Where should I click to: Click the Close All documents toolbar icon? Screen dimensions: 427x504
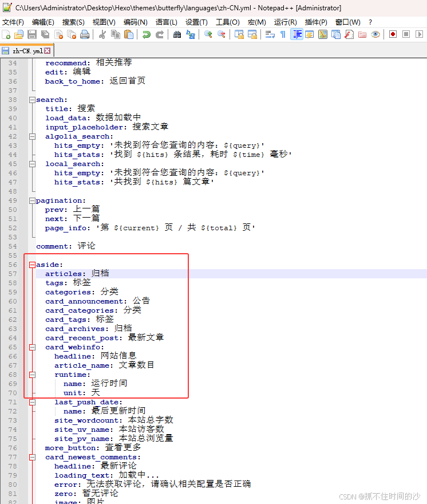pyautogui.click(x=72, y=34)
